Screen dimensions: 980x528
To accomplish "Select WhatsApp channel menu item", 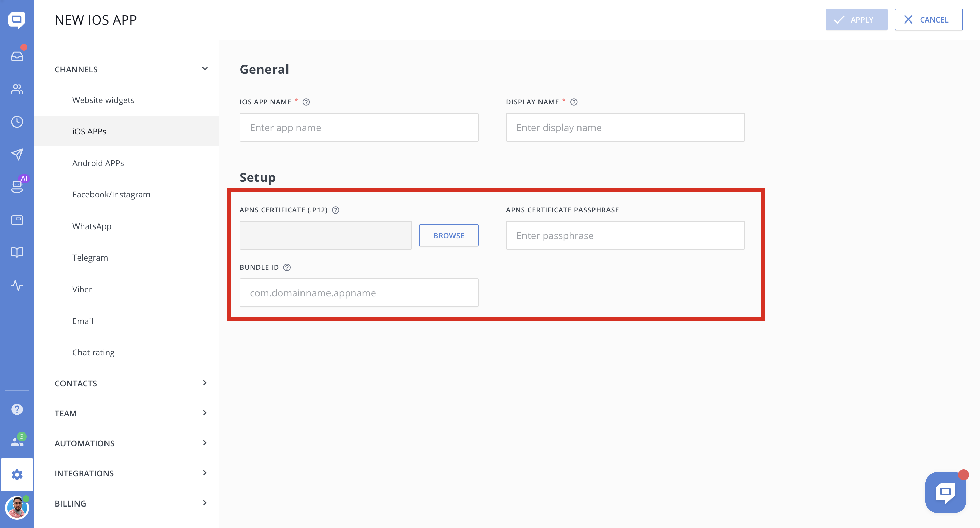I will pyautogui.click(x=92, y=226).
